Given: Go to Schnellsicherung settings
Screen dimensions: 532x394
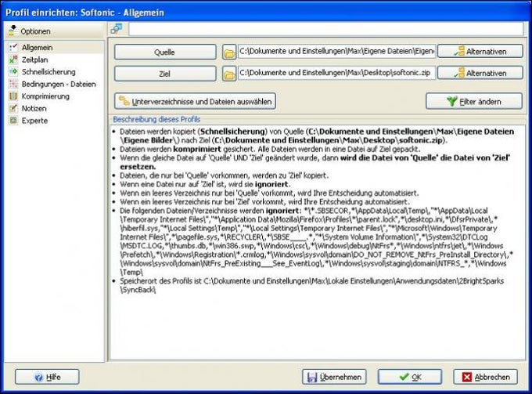Looking at the screenshot, I should [x=49, y=72].
